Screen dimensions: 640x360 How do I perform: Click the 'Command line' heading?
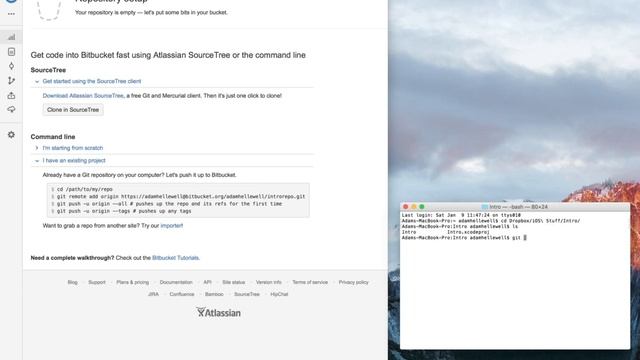coord(53,137)
